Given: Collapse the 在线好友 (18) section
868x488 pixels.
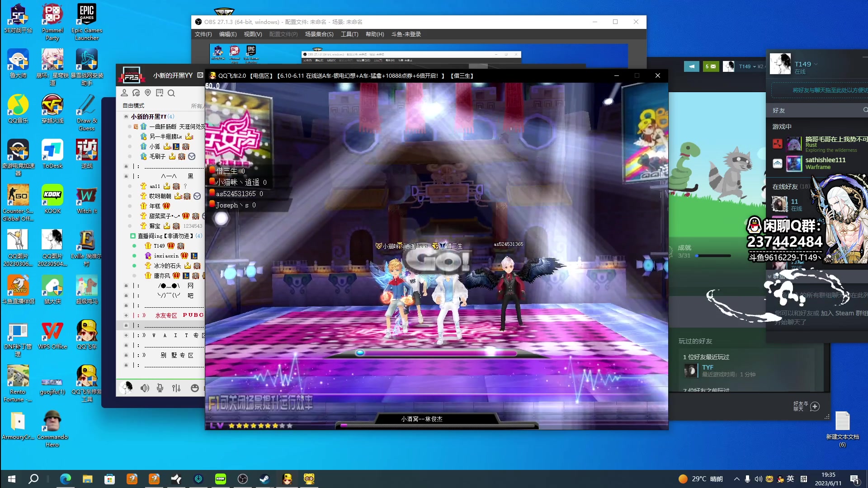Looking at the screenshot, I should [x=791, y=187].
